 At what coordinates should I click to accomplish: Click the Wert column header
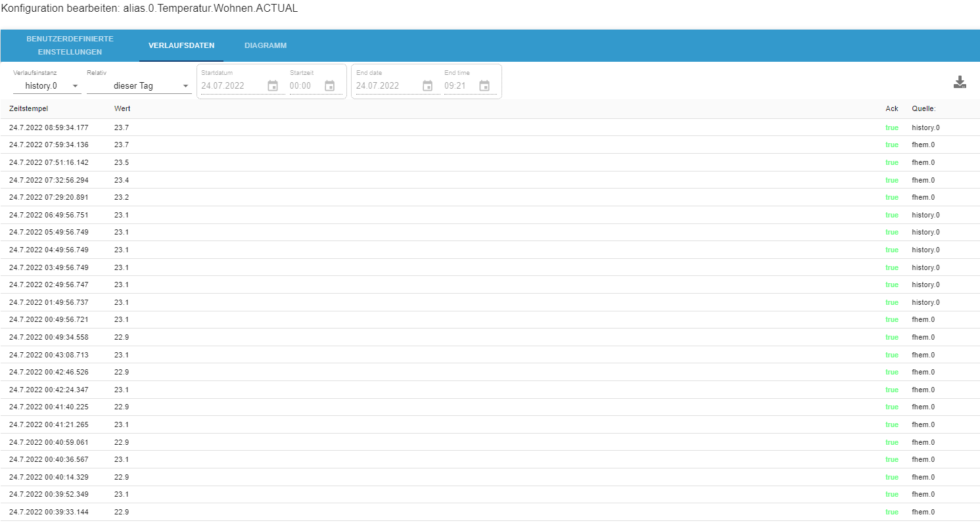click(x=122, y=108)
